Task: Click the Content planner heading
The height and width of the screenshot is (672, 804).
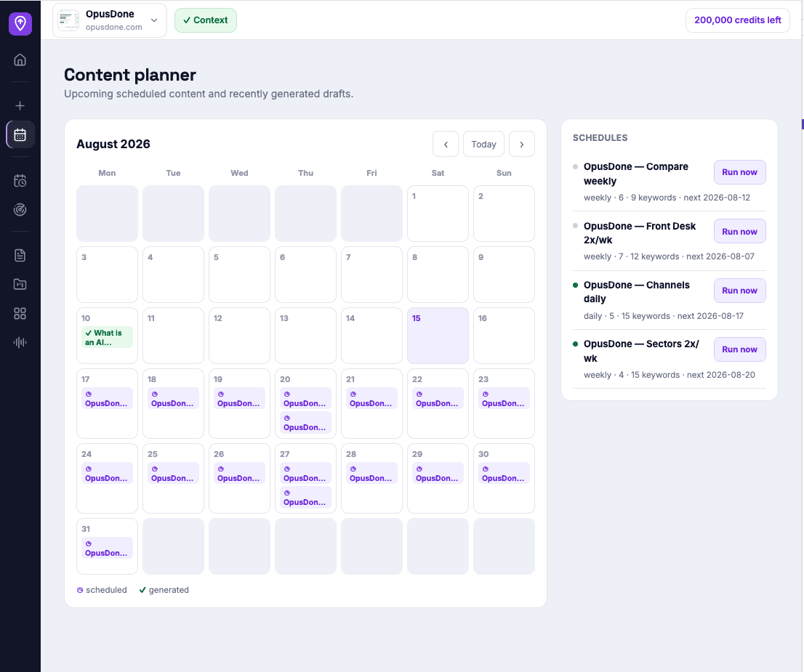Action: pos(129,75)
